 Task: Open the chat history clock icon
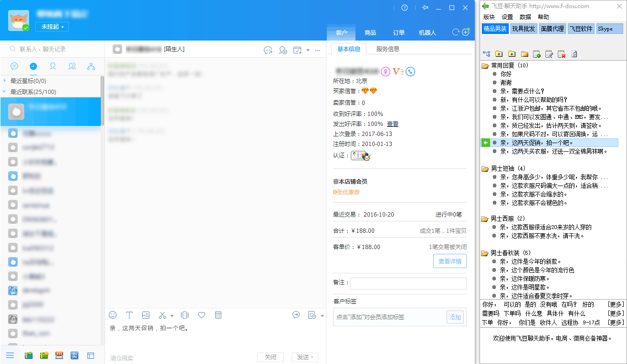pos(312,315)
